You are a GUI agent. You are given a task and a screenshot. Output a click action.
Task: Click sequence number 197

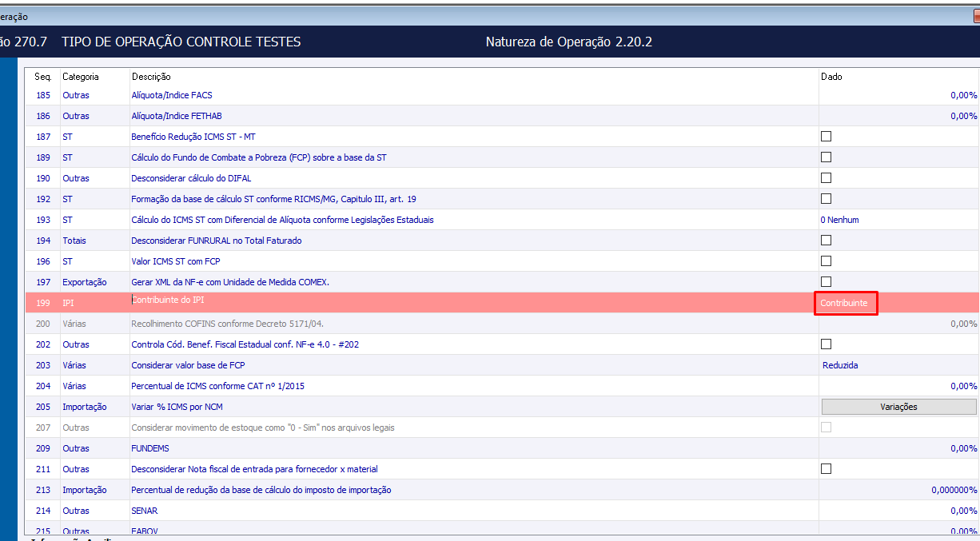43,282
